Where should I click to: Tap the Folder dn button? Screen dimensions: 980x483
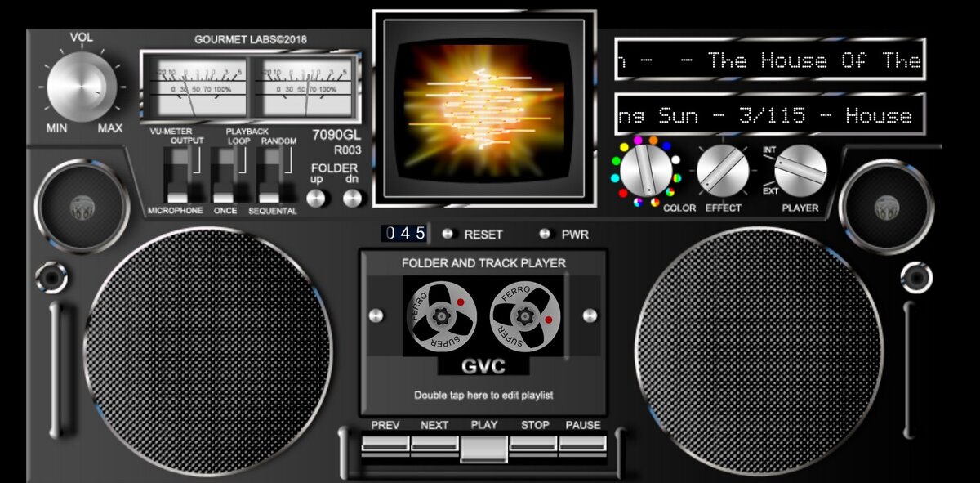[353, 198]
